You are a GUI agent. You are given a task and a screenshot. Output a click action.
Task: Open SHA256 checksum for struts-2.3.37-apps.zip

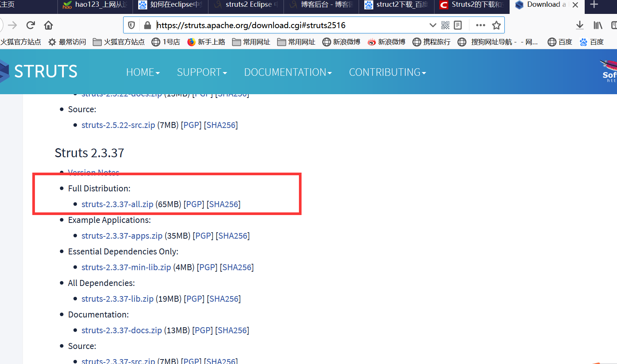point(233,236)
